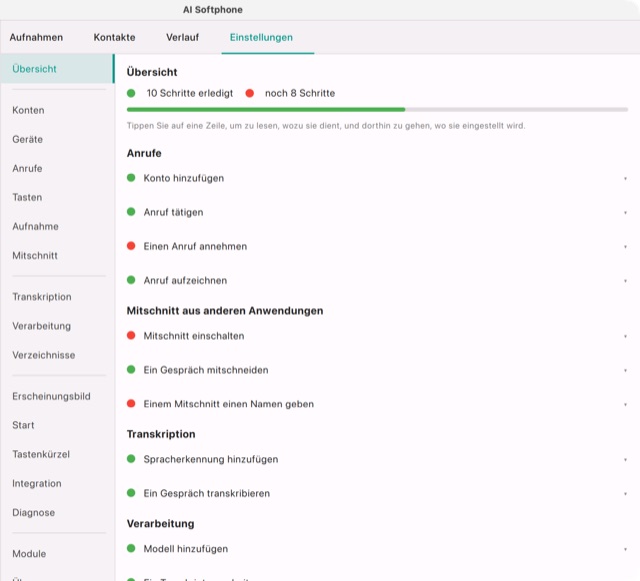Screen dimensions: 640x581
Task: Click the noch 8 Schritte label
Action: point(300,93)
